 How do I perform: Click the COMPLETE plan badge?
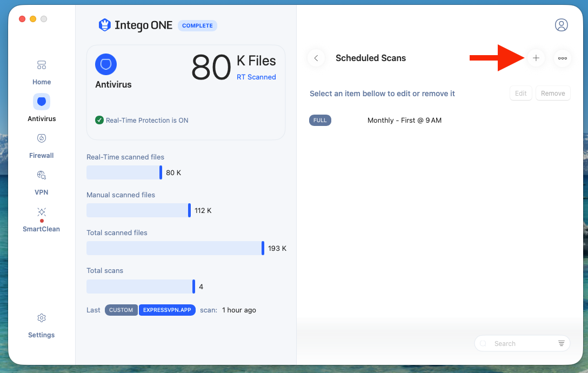[x=197, y=25]
